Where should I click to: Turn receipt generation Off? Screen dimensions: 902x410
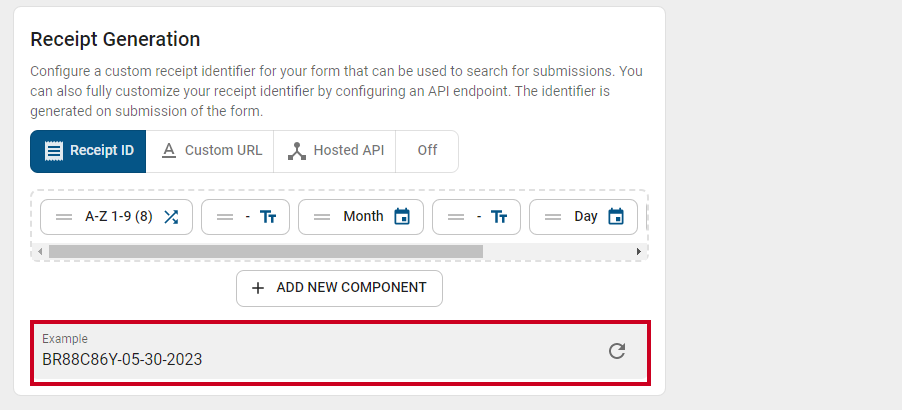click(x=427, y=151)
